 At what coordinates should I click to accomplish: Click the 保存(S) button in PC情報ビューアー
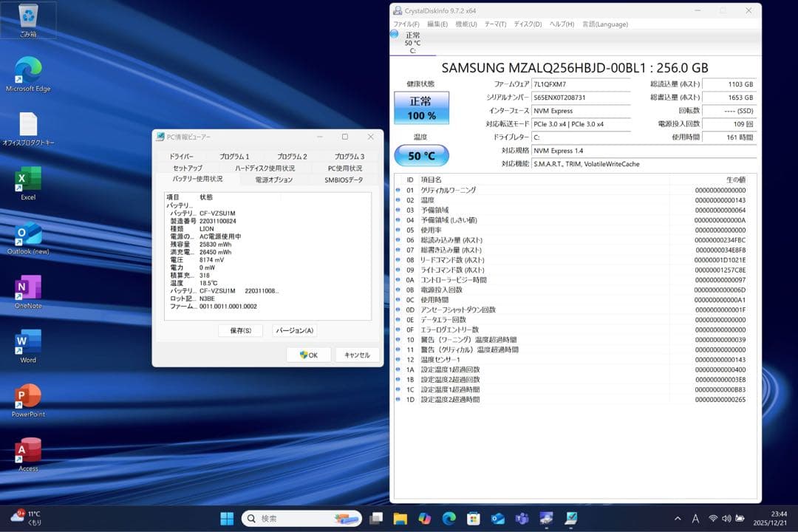tap(241, 330)
